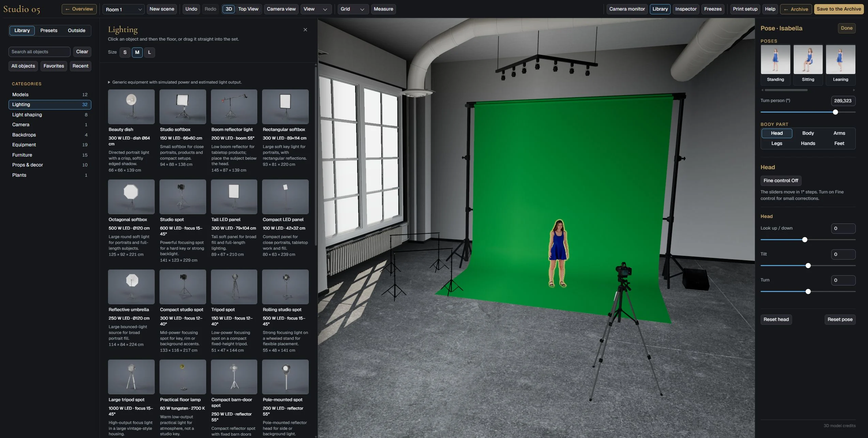
Task: Choose the Rolling studio spot thumbnail
Action: (x=285, y=287)
